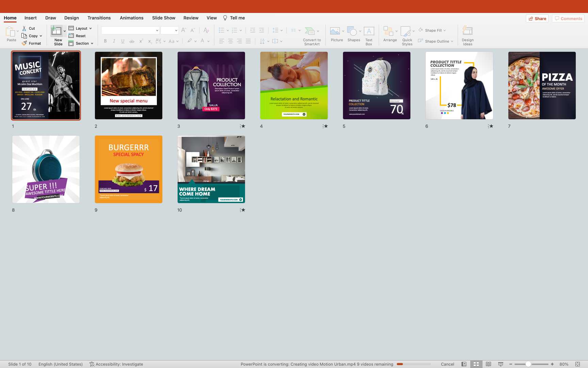Insert a Text Box
This screenshot has height=368, width=588.
pyautogui.click(x=369, y=31)
